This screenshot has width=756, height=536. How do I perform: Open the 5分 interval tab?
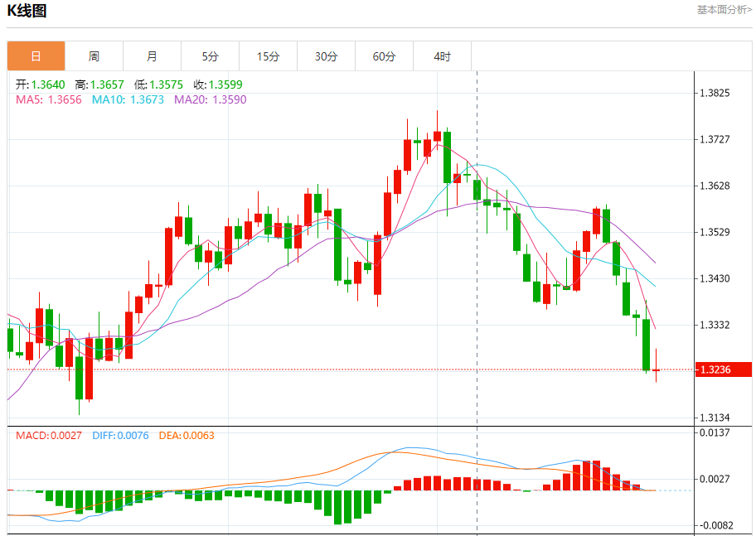211,56
